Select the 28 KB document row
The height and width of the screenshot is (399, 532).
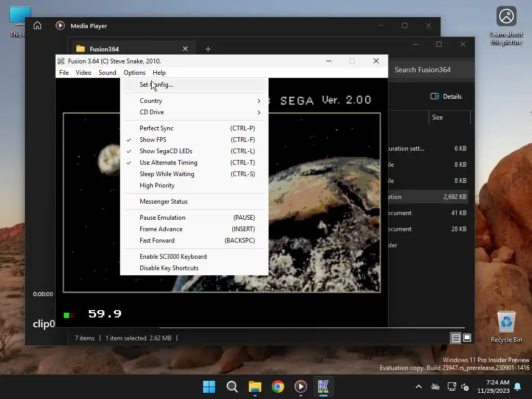pos(428,229)
